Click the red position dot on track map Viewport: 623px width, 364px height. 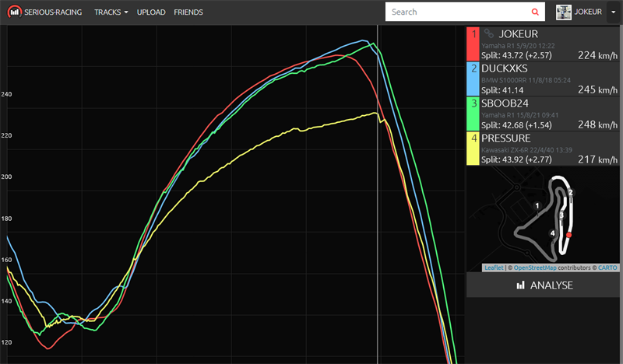[569, 235]
